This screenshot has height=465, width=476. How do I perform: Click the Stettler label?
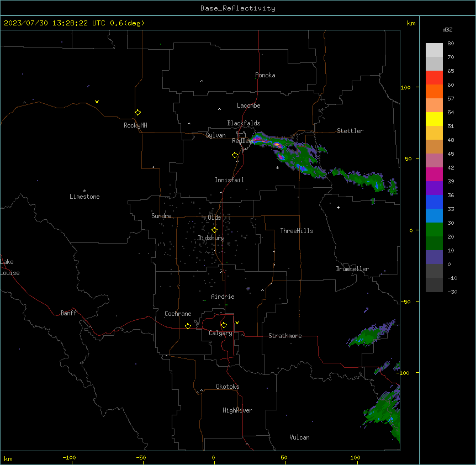350,131
